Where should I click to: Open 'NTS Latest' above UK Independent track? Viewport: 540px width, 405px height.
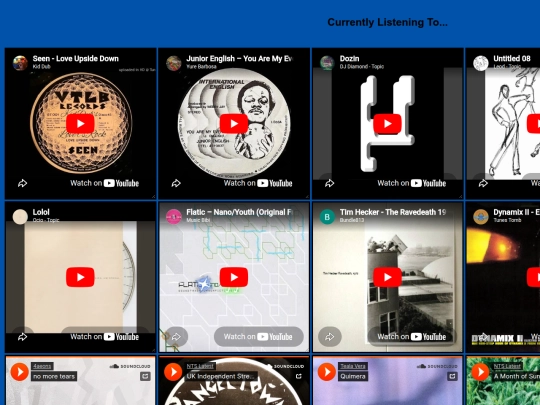click(200, 366)
